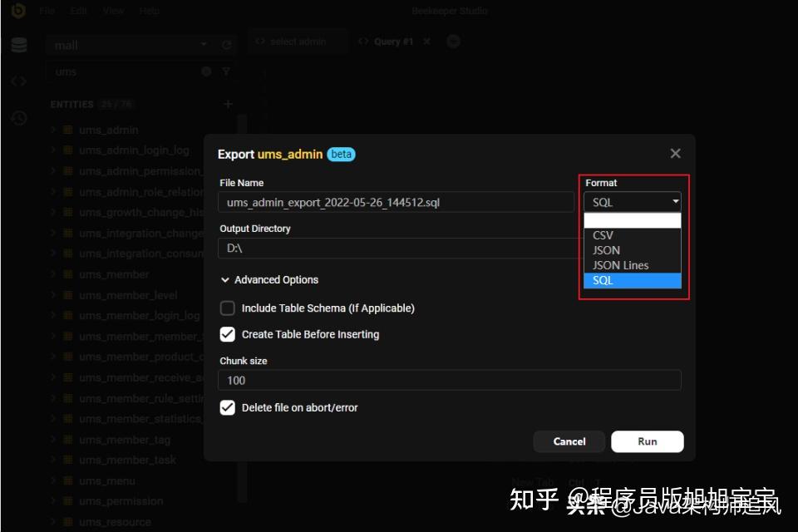The height and width of the screenshot is (532, 798).
Task: Clear the ums filter text
Action: click(x=206, y=71)
